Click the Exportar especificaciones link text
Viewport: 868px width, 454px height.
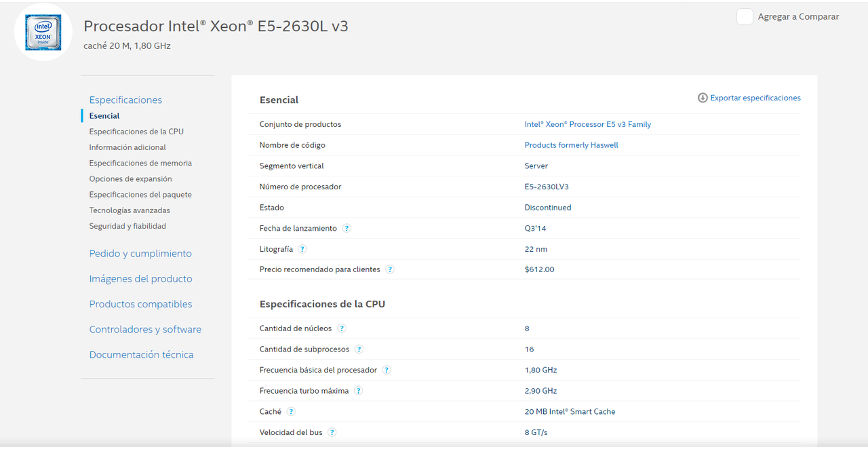pos(755,98)
